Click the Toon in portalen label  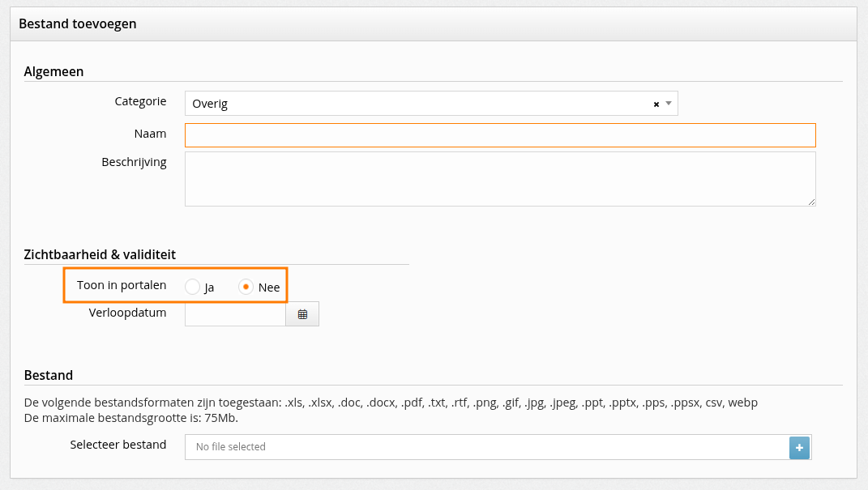pyautogui.click(x=122, y=285)
